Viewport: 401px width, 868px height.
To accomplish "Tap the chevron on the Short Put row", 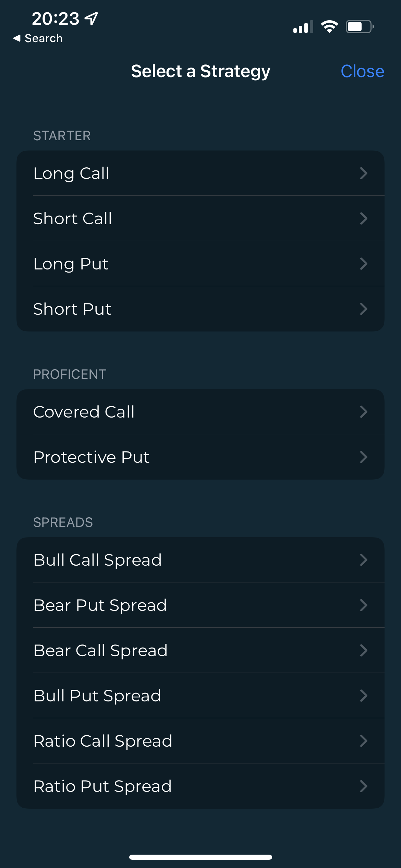I will click(x=364, y=309).
